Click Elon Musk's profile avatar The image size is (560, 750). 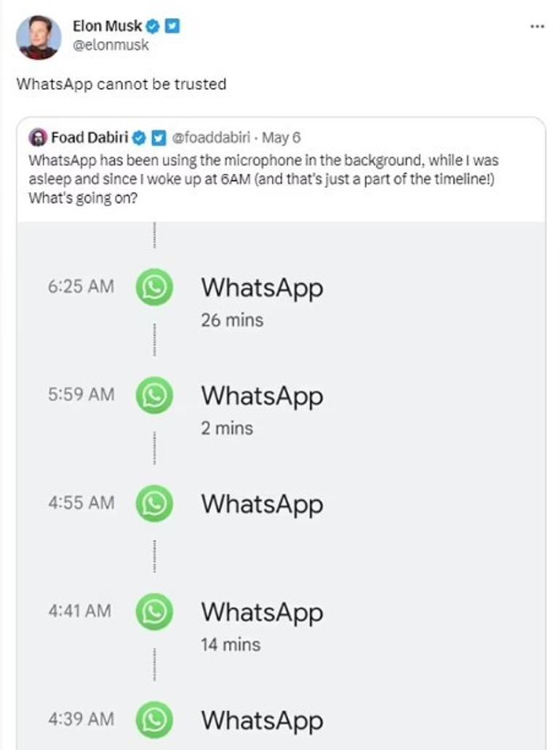[39, 36]
